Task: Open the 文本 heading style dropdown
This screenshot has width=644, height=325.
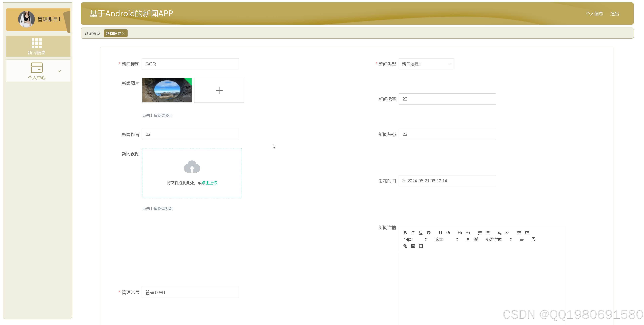Action: tap(447, 239)
